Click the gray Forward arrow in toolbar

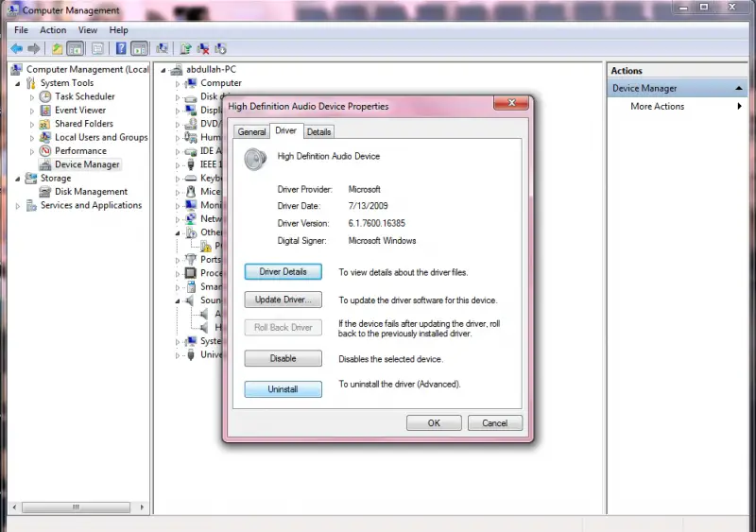click(x=34, y=48)
